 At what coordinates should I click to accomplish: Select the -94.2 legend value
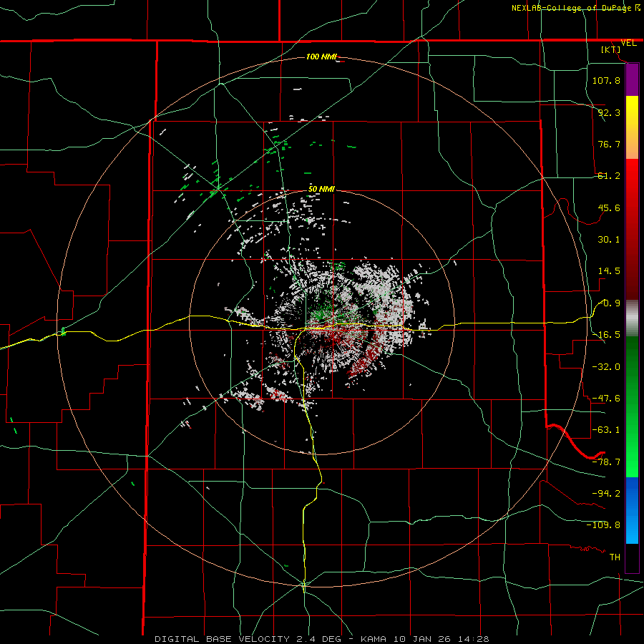[606, 493]
